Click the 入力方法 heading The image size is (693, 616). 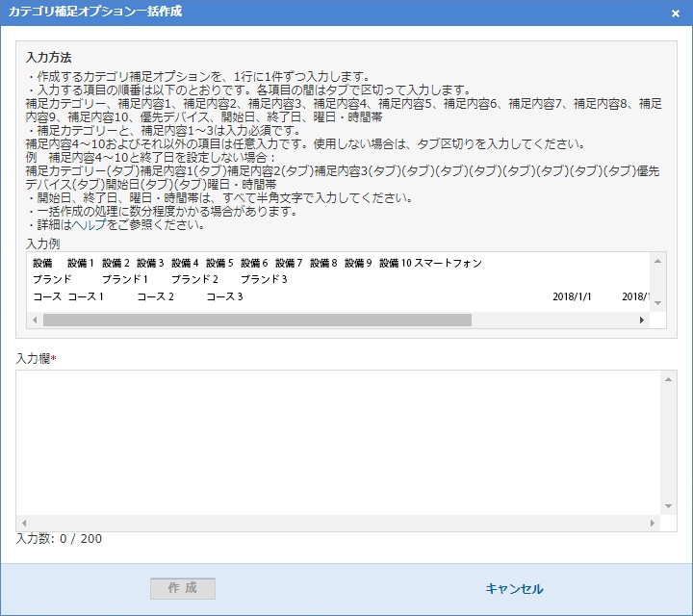(x=49, y=58)
